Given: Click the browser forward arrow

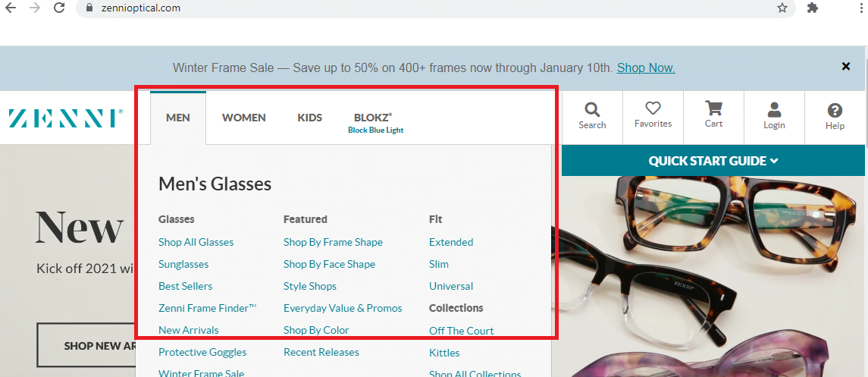Looking at the screenshot, I should [x=35, y=8].
